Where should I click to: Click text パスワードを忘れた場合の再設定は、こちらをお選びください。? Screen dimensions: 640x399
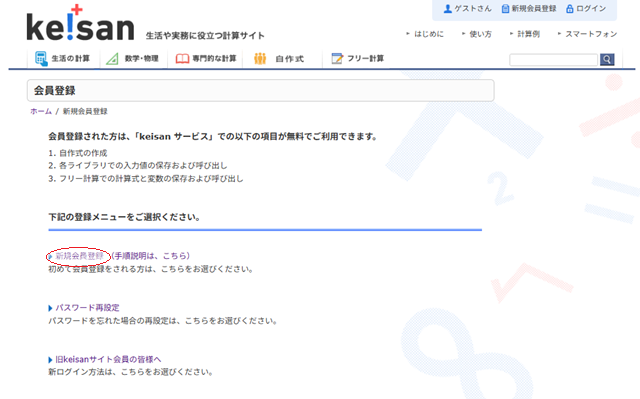click(x=163, y=321)
